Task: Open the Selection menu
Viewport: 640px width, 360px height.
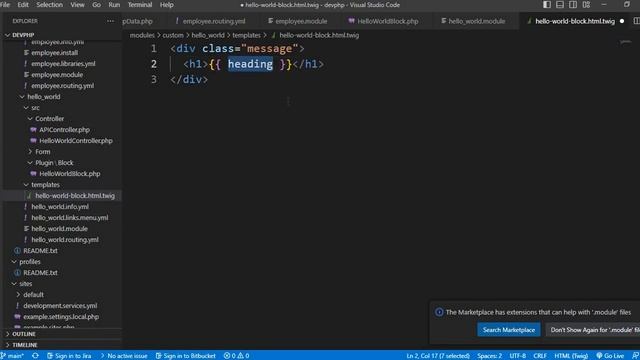Action: (x=49, y=5)
